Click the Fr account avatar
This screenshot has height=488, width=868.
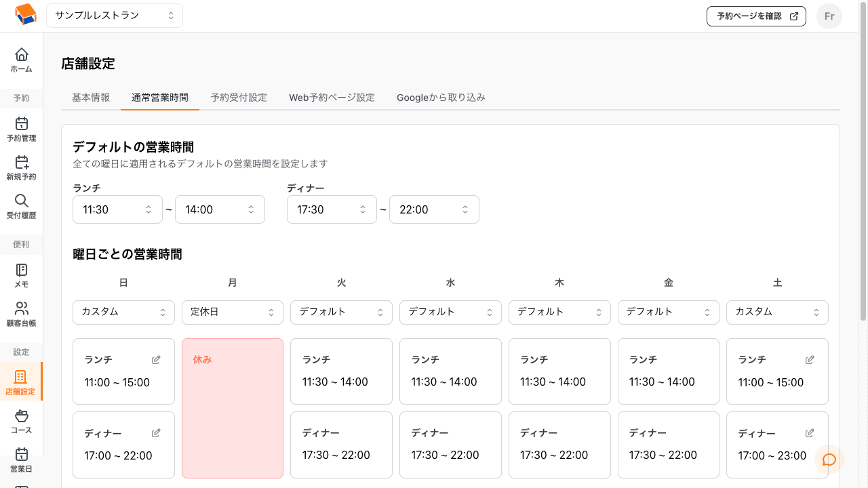click(829, 16)
